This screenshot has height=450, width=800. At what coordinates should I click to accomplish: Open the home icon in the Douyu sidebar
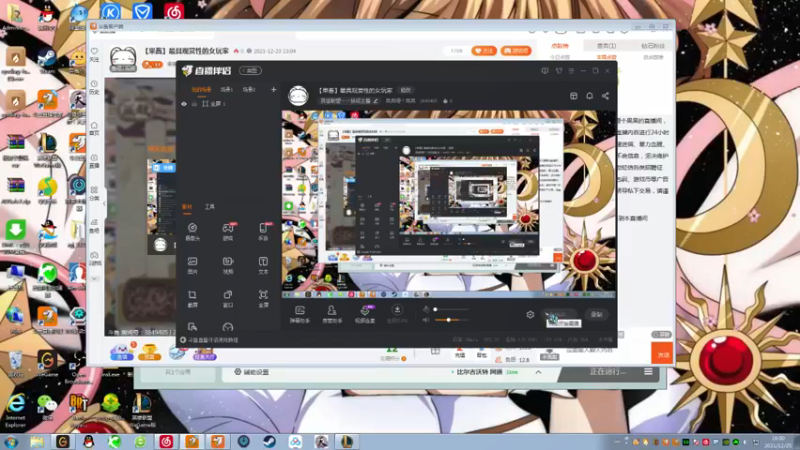94,128
